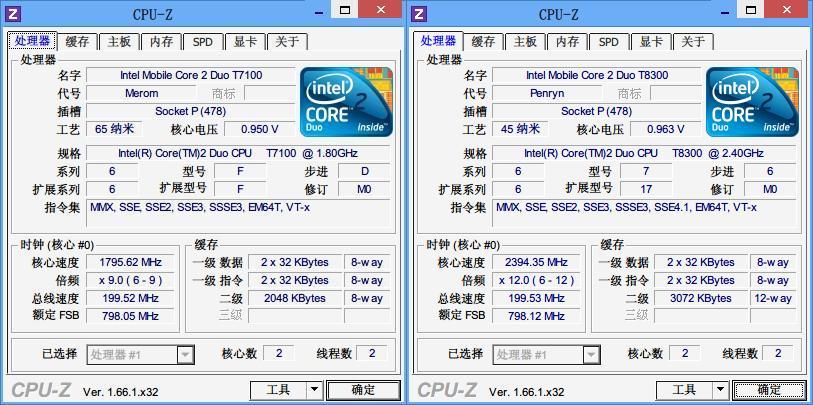Confirm with 确定 button in left window
Image resolution: width=813 pixels, height=405 pixels.
click(363, 390)
